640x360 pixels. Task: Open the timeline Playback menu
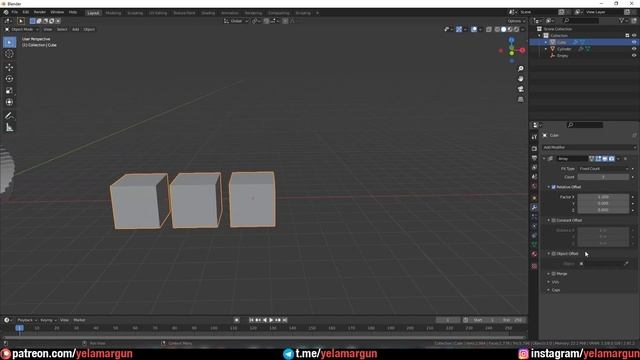(x=27, y=320)
